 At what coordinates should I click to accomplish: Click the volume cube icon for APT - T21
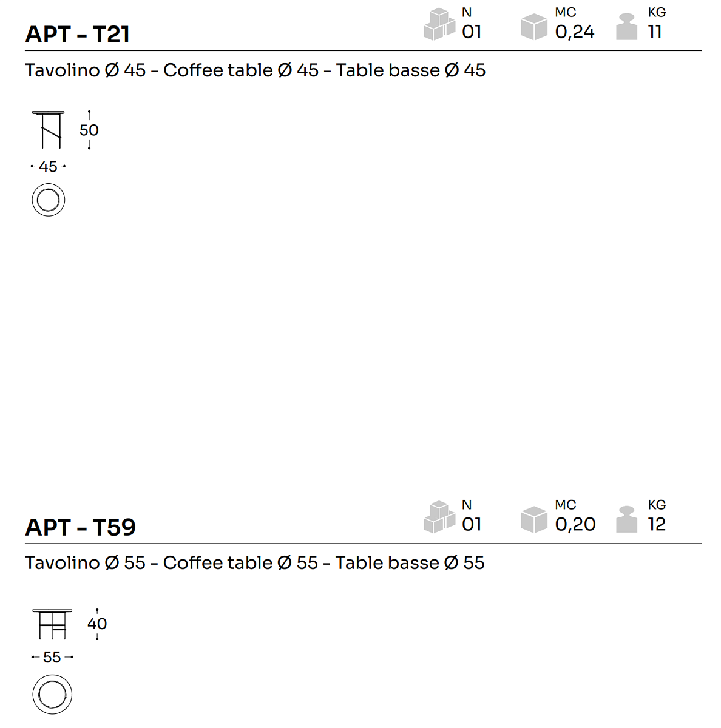[x=534, y=27]
